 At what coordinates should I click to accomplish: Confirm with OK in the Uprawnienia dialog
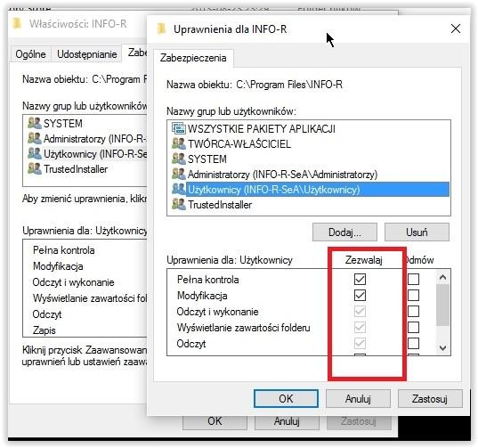click(286, 399)
